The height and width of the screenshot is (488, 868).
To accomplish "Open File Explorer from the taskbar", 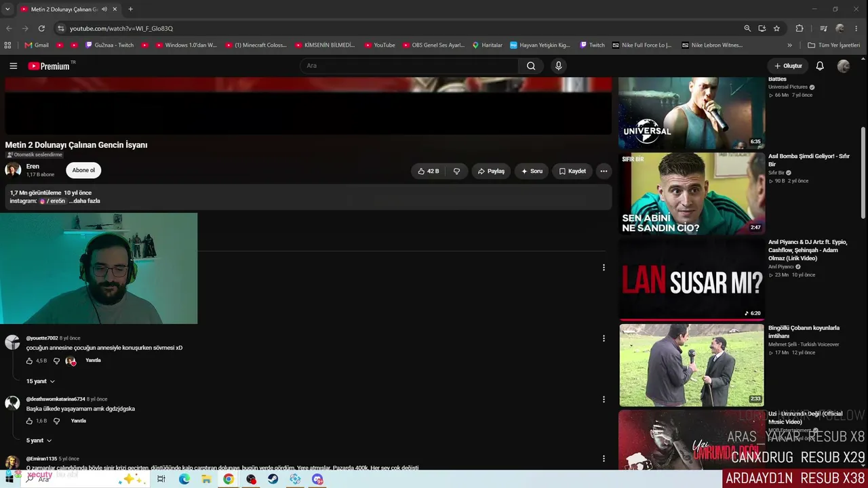I will [x=206, y=479].
